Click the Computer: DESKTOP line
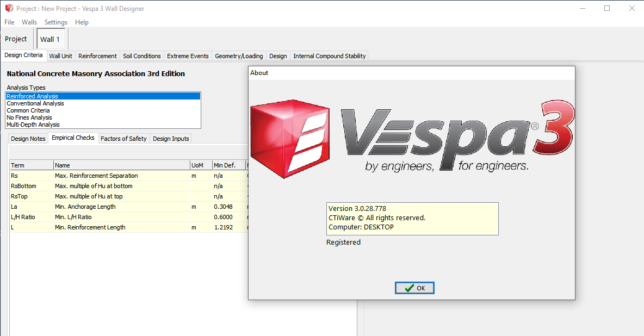Viewport: 644px width, 336px height. 361,227
